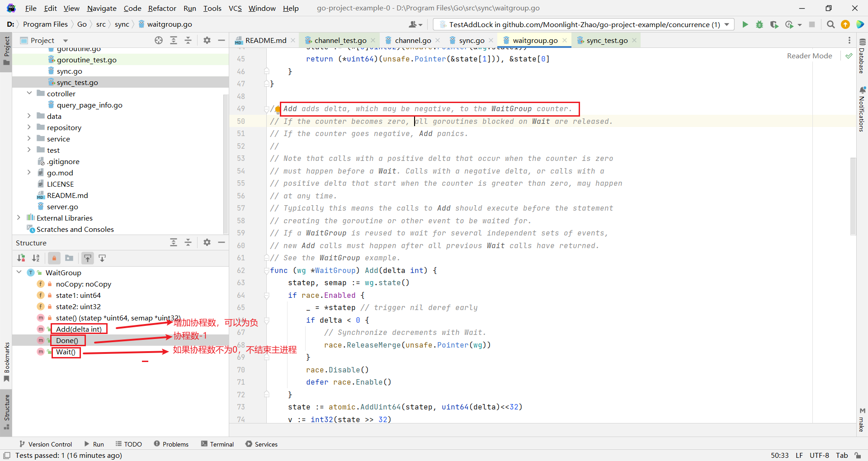Open Project panel settings gear
Image resolution: width=868 pixels, height=461 pixels.
click(x=207, y=40)
